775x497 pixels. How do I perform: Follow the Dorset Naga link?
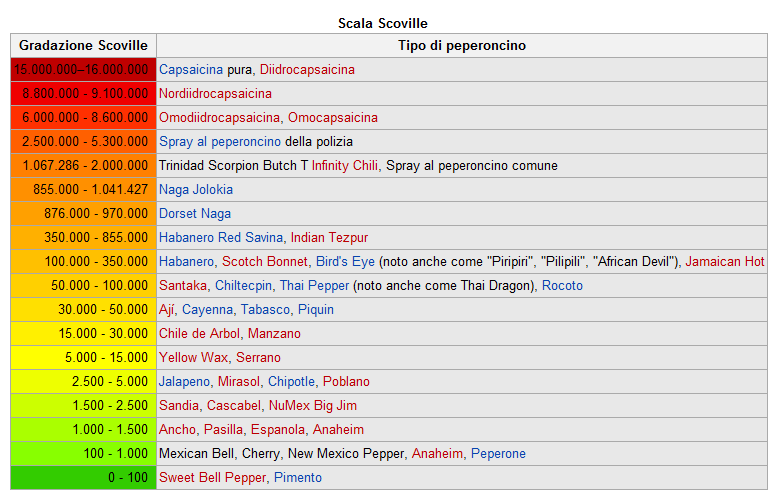click(195, 214)
